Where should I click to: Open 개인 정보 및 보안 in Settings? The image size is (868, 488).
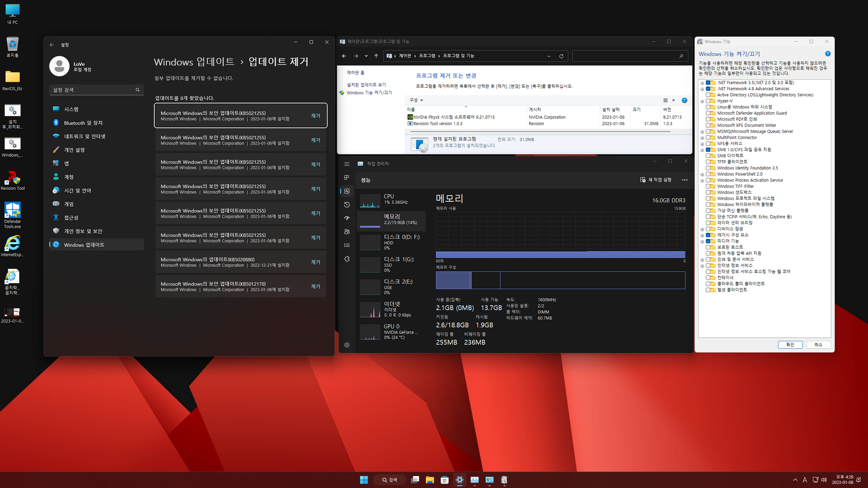click(x=97, y=231)
